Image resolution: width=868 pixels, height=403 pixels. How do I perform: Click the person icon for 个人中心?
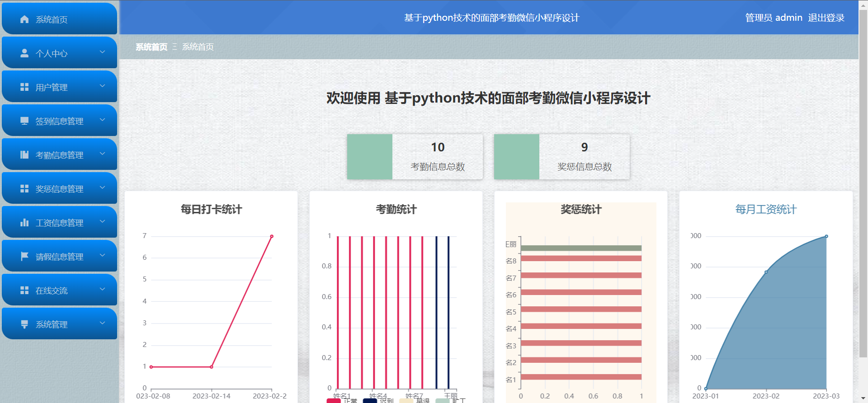point(24,53)
